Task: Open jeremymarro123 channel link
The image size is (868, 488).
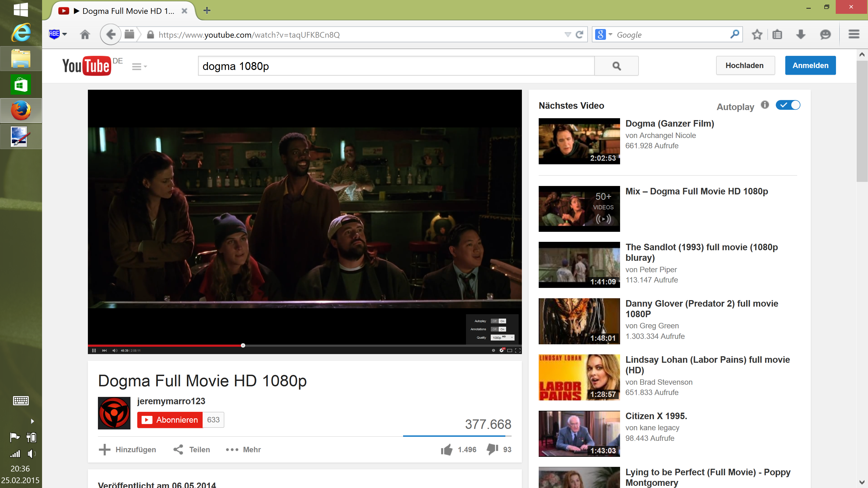Action: coord(171,401)
